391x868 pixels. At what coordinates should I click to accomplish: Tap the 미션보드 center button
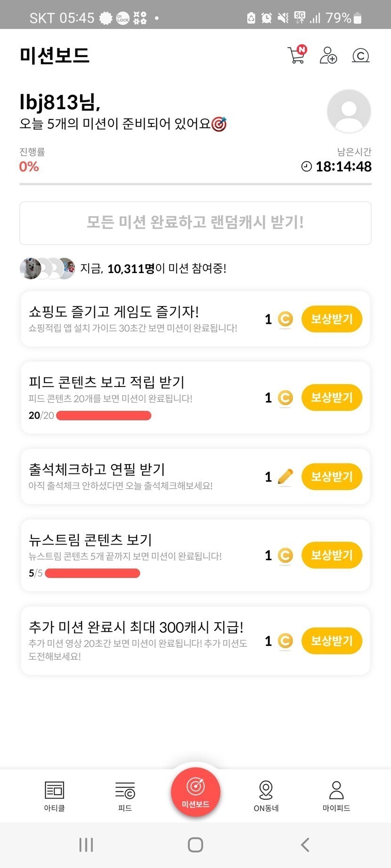(x=195, y=792)
